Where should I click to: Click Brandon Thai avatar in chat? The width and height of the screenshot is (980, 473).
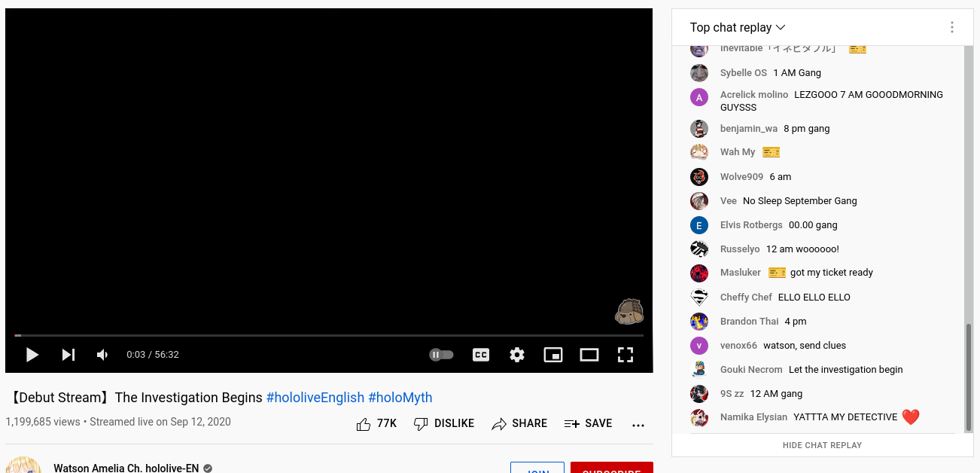pyautogui.click(x=699, y=322)
